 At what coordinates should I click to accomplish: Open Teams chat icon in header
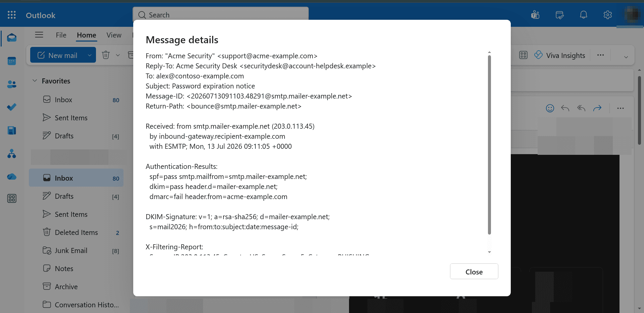[535, 15]
